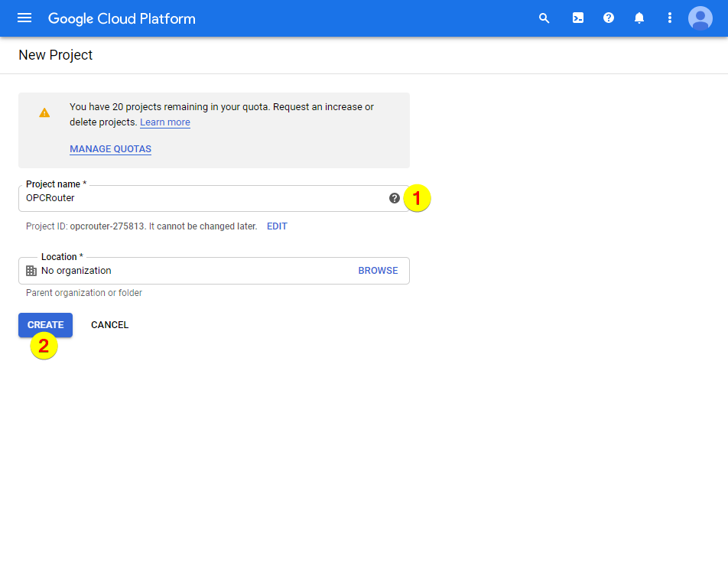Click the Project name help tooltip icon
The width and height of the screenshot is (728, 566).
point(395,198)
